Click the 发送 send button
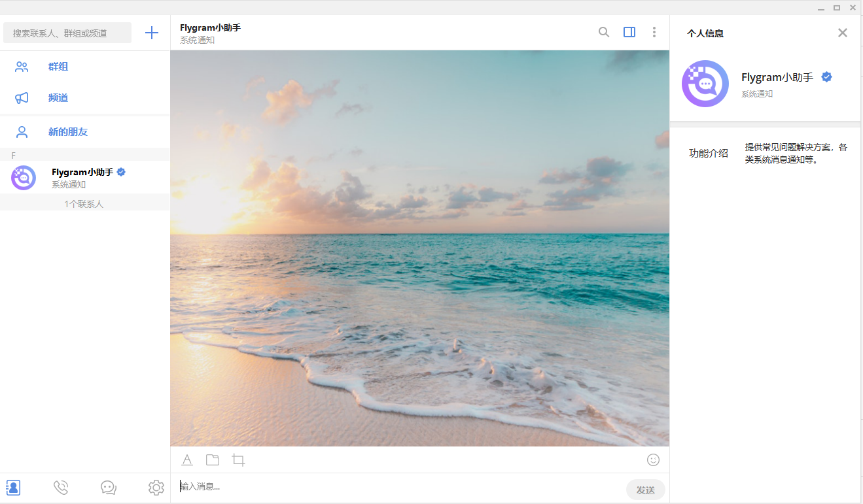Screen dimensions: 863x504 (645, 490)
